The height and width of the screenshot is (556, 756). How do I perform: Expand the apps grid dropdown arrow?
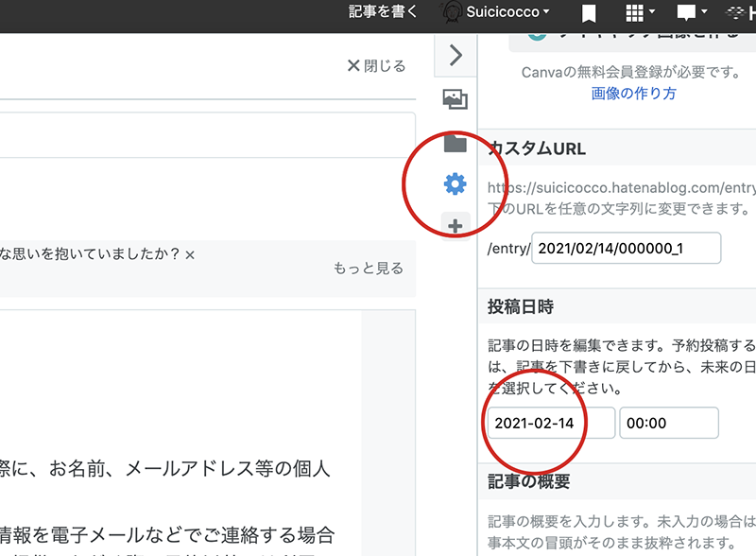tap(650, 12)
